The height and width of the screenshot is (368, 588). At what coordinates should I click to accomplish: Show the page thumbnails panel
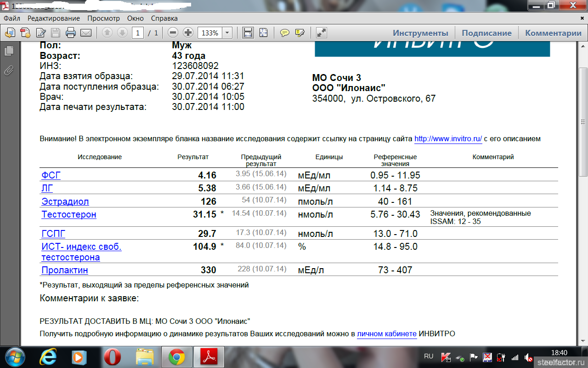pyautogui.click(x=9, y=51)
